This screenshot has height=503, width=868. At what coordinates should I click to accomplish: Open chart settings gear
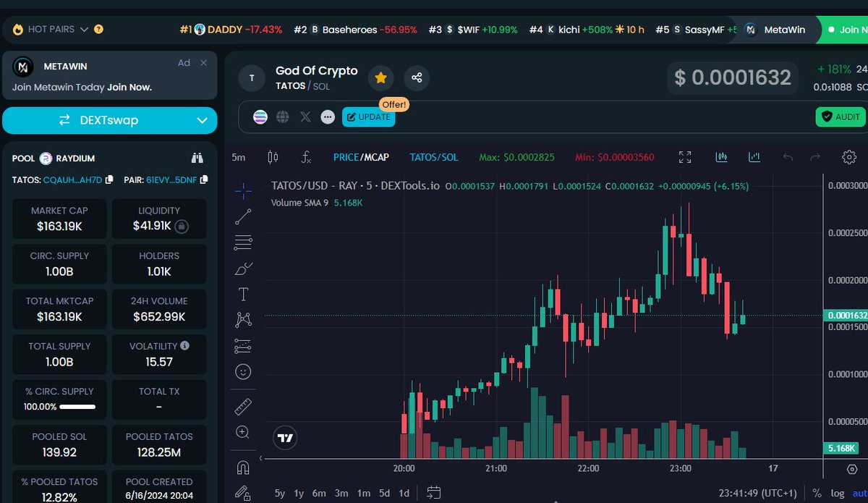850,157
